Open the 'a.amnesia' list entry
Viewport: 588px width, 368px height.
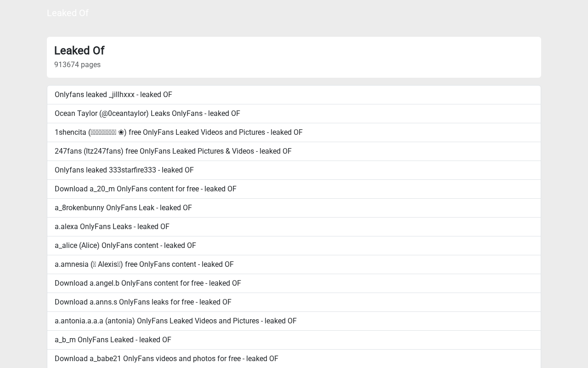(x=294, y=264)
